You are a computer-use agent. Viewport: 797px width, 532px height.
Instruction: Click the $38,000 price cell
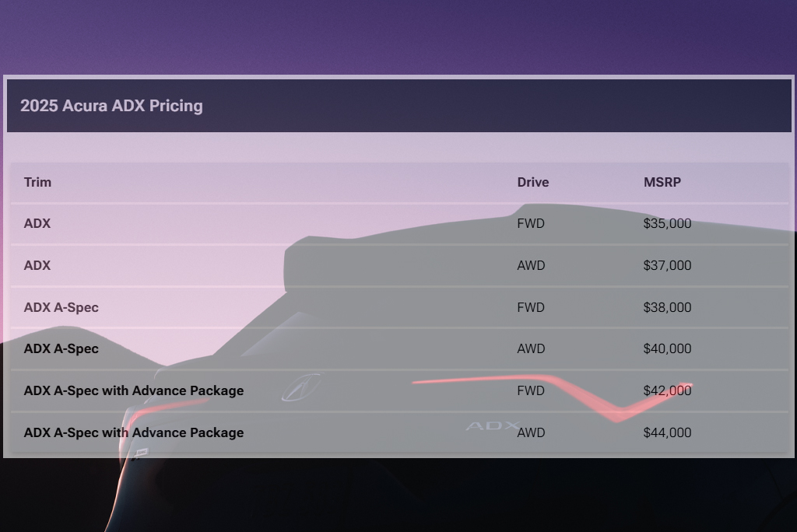click(x=667, y=307)
